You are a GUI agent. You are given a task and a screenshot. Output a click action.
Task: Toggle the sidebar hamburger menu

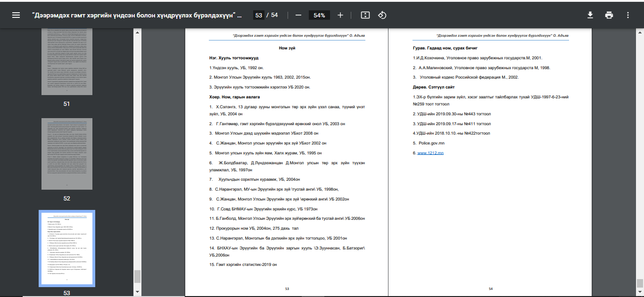click(x=16, y=15)
